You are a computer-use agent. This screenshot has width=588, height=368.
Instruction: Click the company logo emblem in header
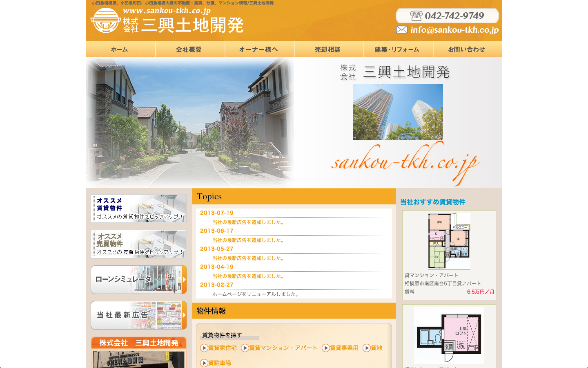pos(105,20)
